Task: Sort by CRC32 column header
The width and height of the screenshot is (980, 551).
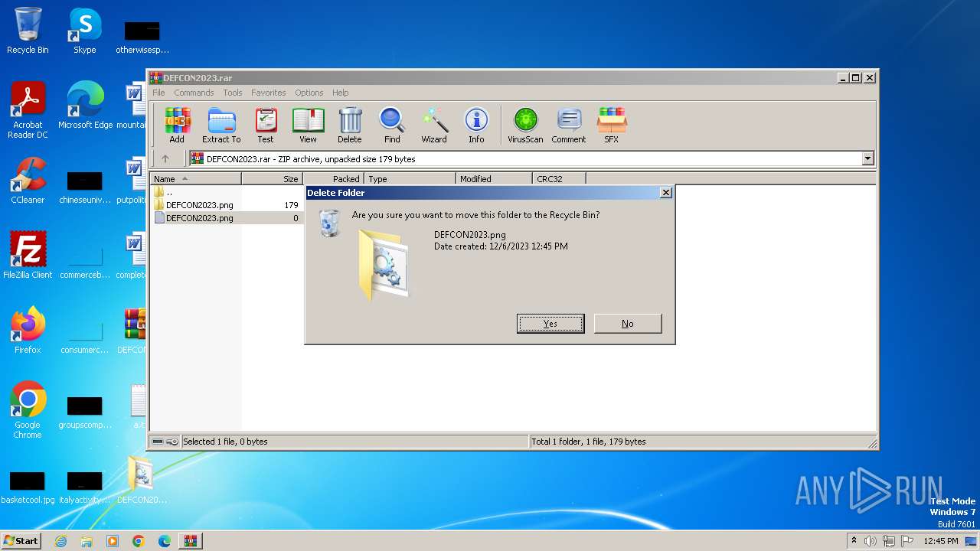Action: [x=560, y=179]
